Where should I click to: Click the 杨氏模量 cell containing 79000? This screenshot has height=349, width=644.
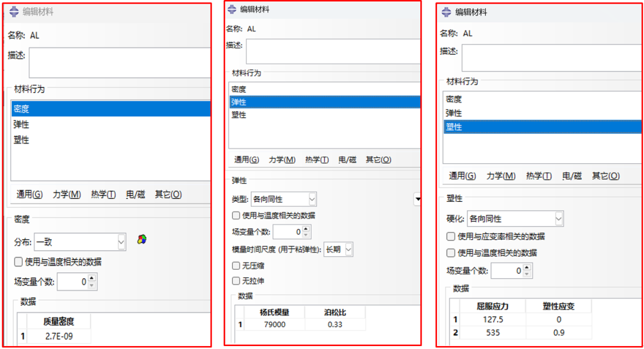(x=274, y=325)
